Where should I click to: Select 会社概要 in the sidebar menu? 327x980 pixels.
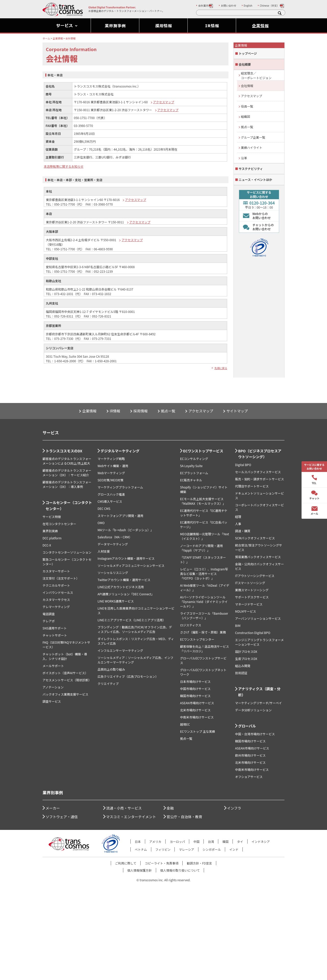click(259, 65)
